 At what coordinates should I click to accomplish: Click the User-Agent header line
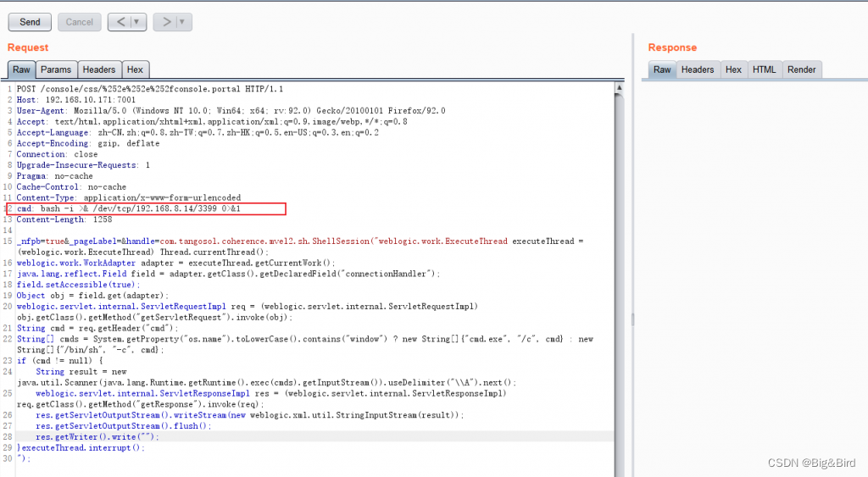coord(231,111)
